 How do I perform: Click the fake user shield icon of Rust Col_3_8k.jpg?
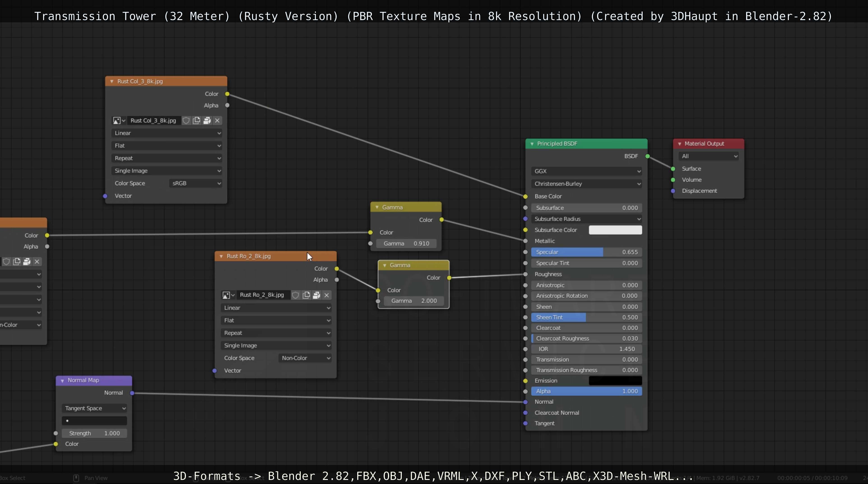186,120
